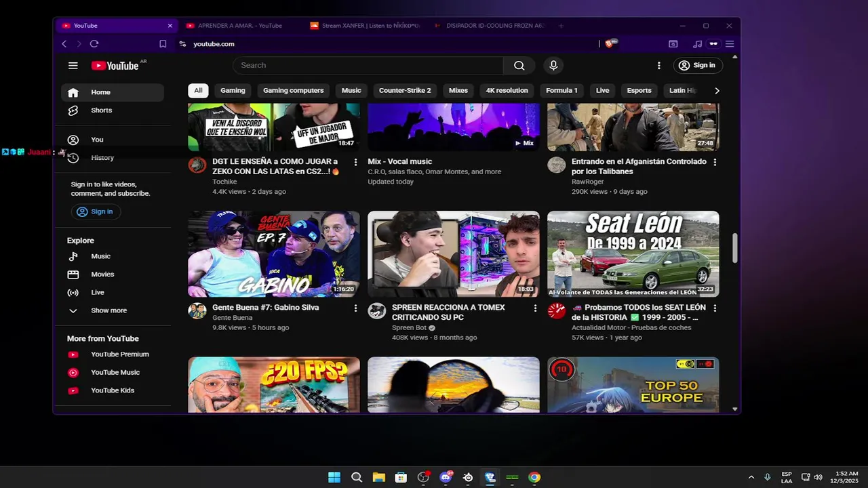Screen dimensions: 868x488
Task: Open YouTube Music link in sidebar
Action: pyautogui.click(x=113, y=373)
